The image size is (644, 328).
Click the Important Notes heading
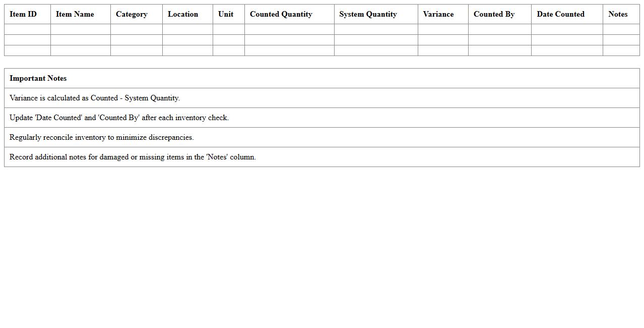coord(38,78)
